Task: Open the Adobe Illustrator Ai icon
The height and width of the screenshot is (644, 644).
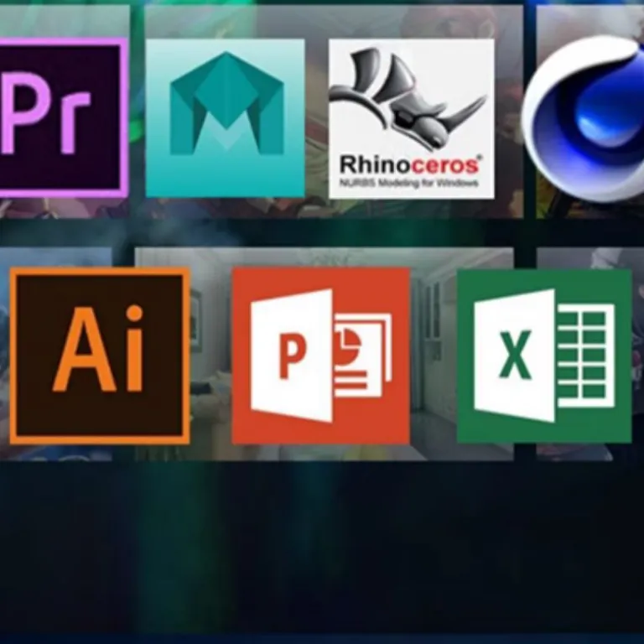Action: click(100, 356)
